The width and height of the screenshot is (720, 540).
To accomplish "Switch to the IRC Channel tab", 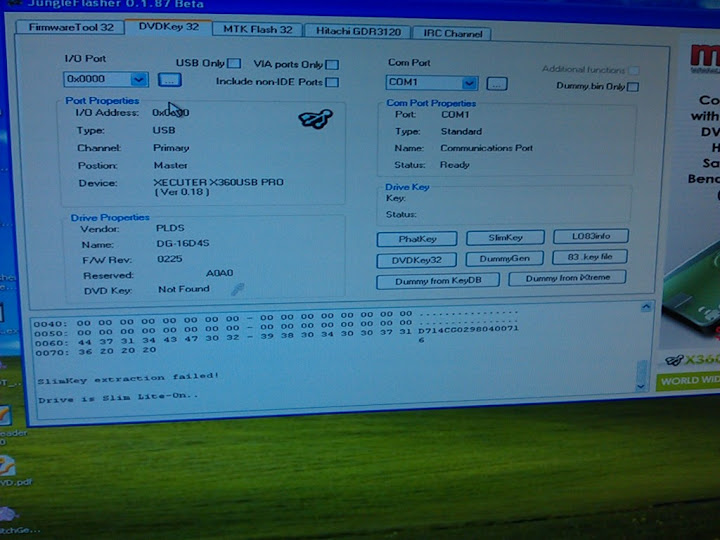I will pyautogui.click(x=452, y=34).
